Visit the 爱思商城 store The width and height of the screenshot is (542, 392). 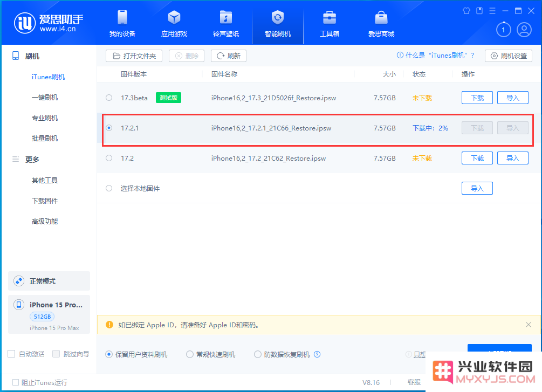(x=381, y=24)
